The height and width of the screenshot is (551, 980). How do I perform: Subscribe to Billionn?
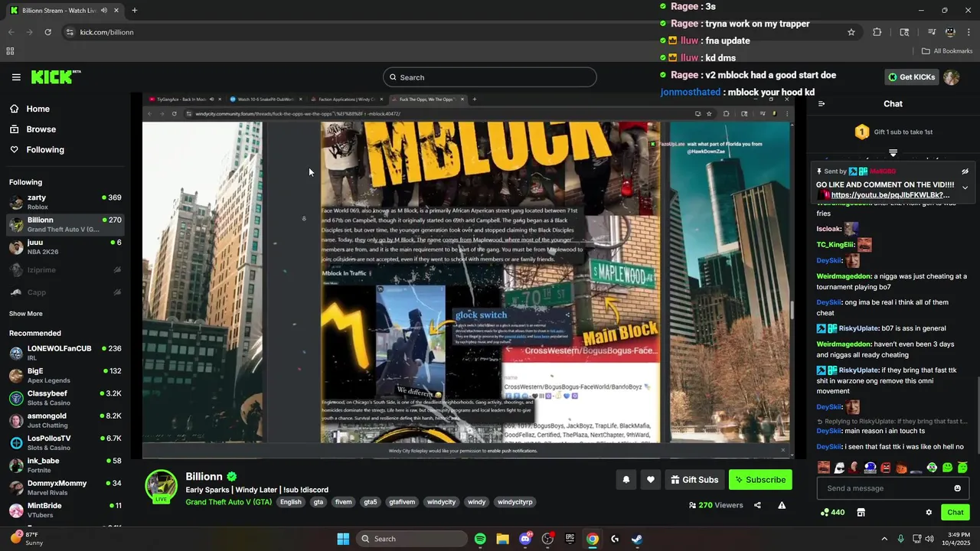click(x=760, y=480)
